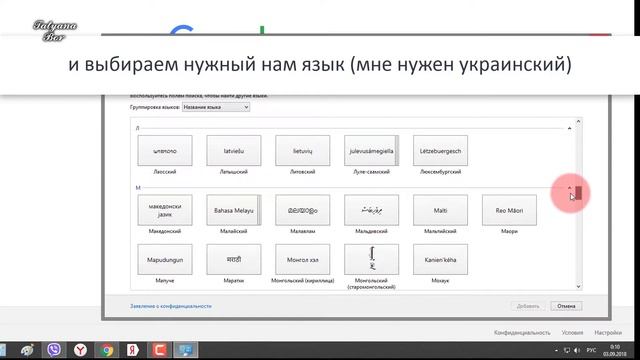This screenshot has height=360, width=640.
Task: Open the monitor-shaped taskbar app icon
Action: click(x=186, y=350)
